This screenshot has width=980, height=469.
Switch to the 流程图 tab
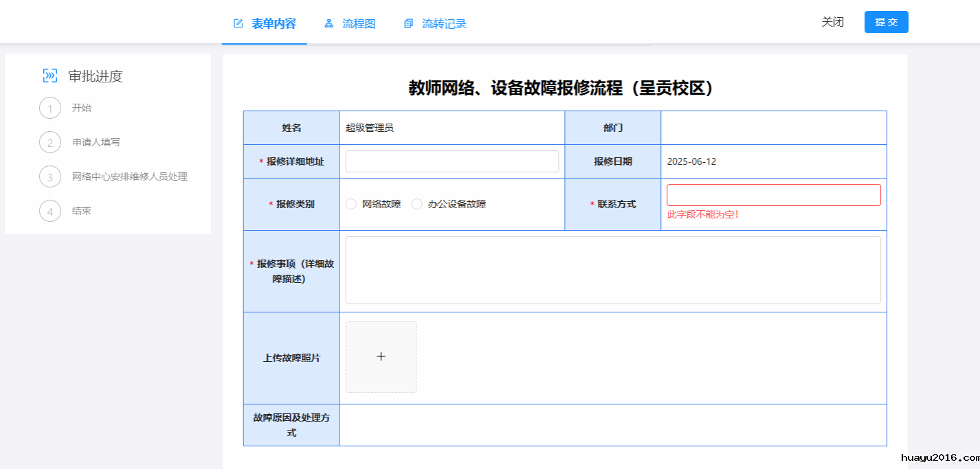[358, 23]
